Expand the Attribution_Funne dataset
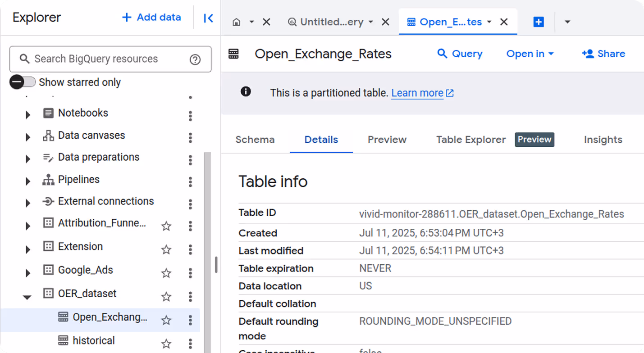The width and height of the screenshot is (644, 353). (x=28, y=226)
